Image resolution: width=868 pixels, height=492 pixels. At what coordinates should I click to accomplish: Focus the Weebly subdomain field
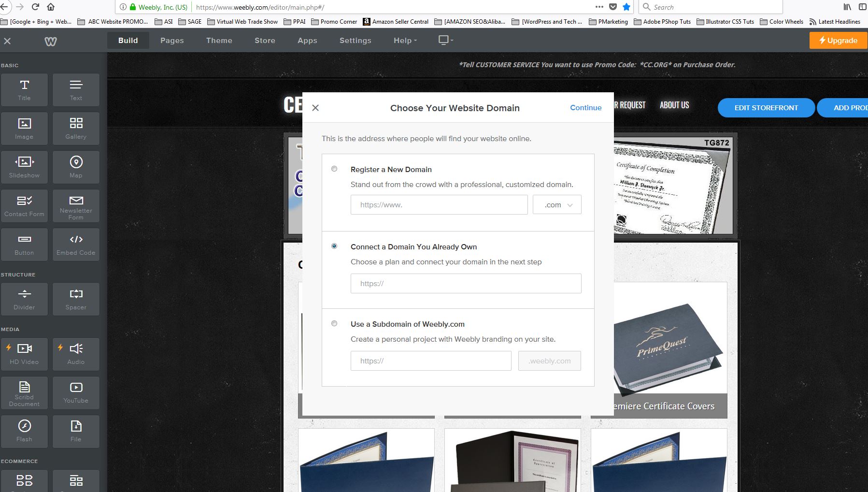431,361
